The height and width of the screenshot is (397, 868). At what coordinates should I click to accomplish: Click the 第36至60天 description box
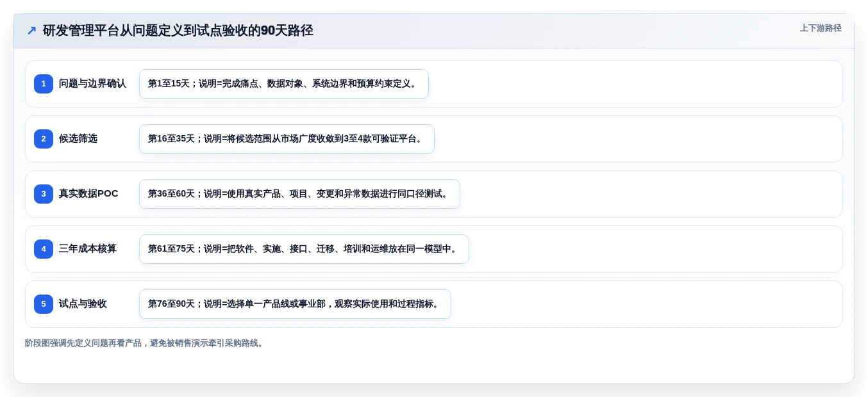(x=299, y=194)
